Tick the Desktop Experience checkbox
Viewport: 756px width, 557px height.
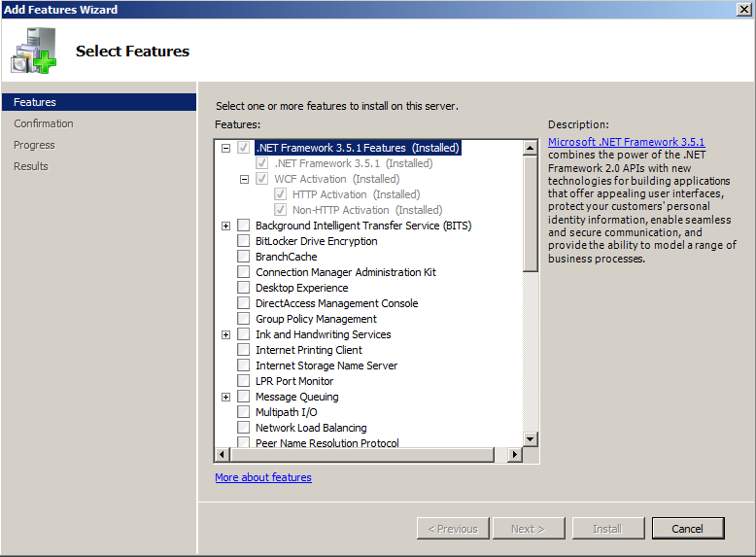(x=243, y=288)
